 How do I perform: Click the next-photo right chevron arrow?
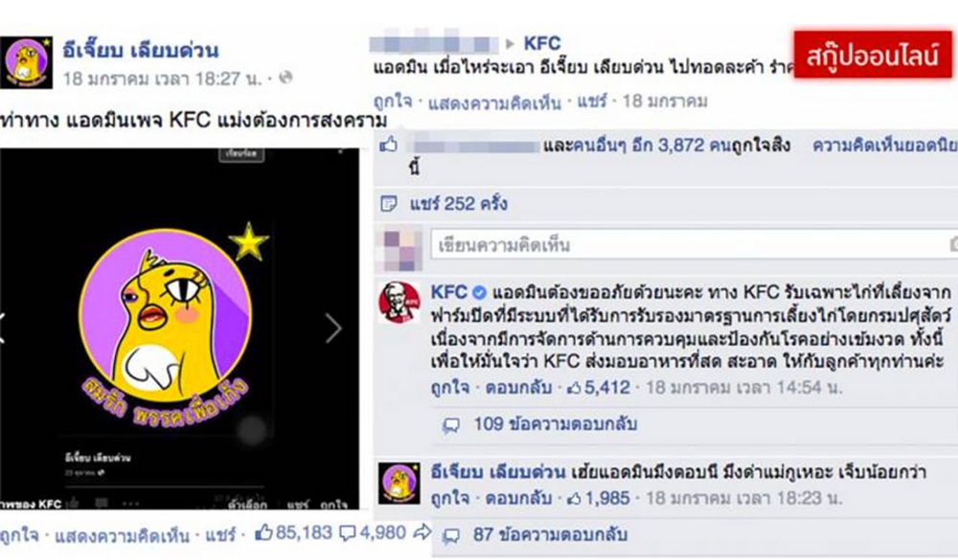click(x=333, y=328)
